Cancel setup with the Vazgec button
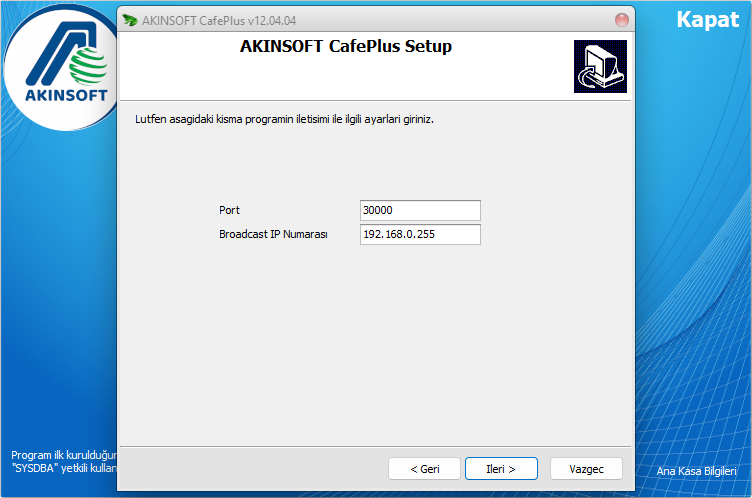 click(586, 468)
